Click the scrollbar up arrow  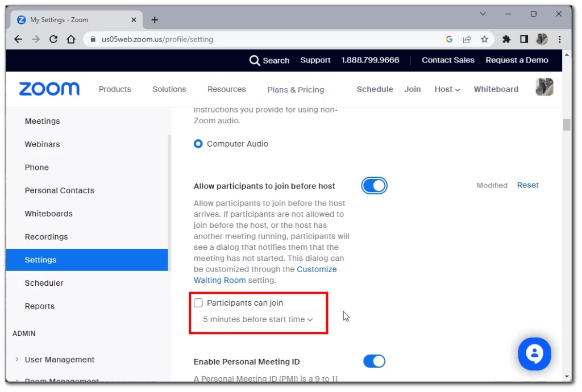point(567,55)
